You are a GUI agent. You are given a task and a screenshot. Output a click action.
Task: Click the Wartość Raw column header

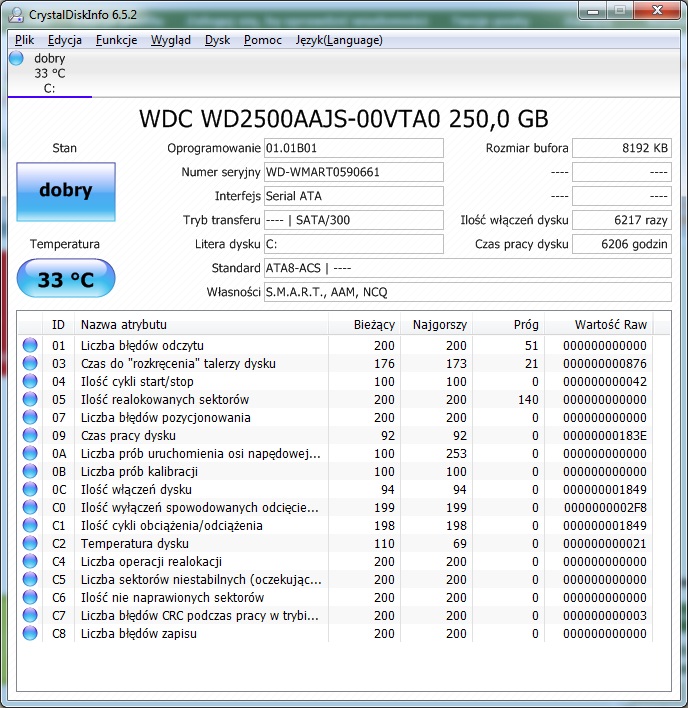pos(598,325)
